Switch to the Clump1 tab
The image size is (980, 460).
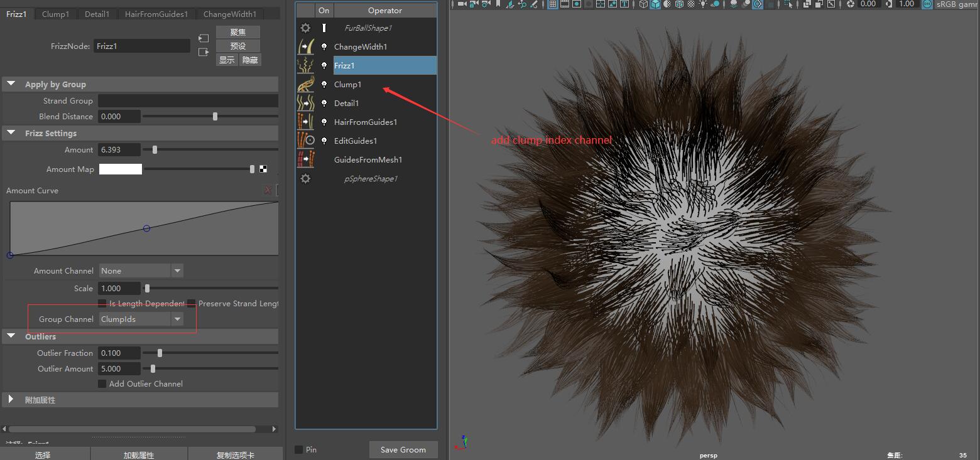(x=55, y=14)
